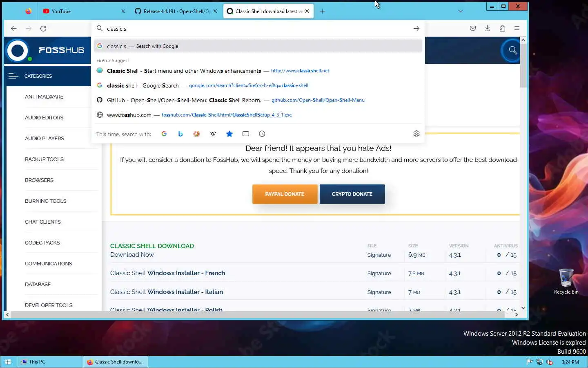Open the Firefox hamburger menu
The height and width of the screenshot is (368, 588).
pyautogui.click(x=517, y=29)
